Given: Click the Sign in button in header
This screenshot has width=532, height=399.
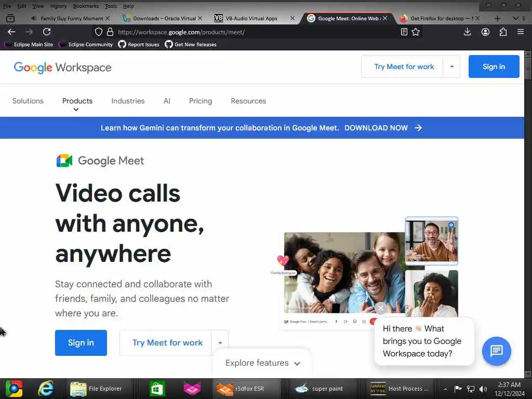Looking at the screenshot, I should [x=494, y=66].
